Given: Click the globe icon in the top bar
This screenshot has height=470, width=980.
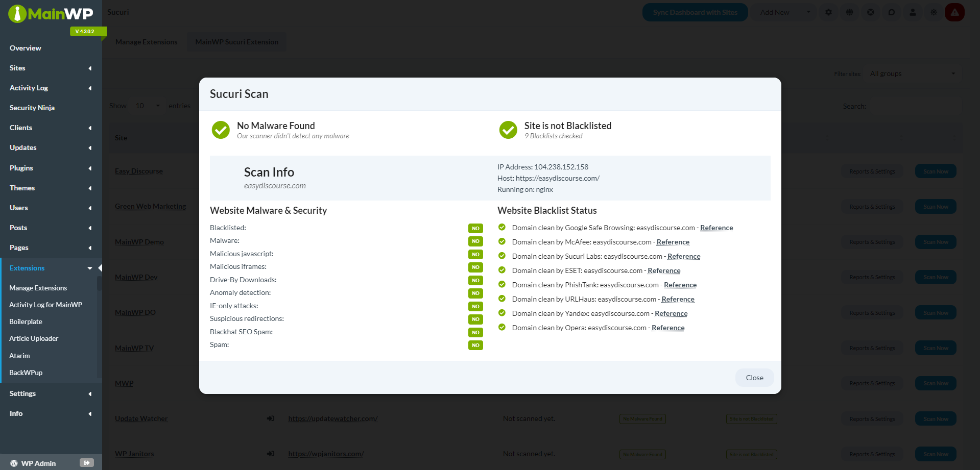Looking at the screenshot, I should tap(849, 12).
